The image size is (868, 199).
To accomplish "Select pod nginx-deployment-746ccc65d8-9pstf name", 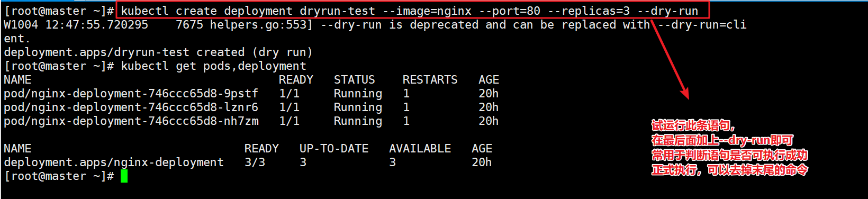I will [x=131, y=94].
